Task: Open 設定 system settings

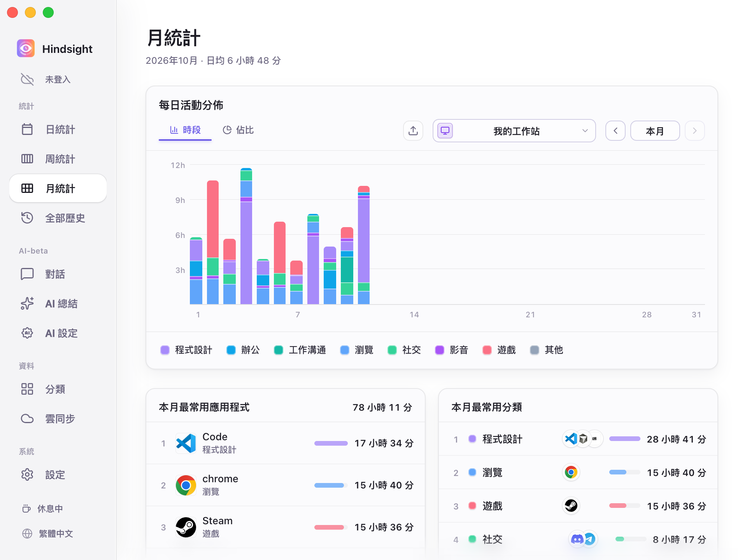Action: (x=58, y=474)
